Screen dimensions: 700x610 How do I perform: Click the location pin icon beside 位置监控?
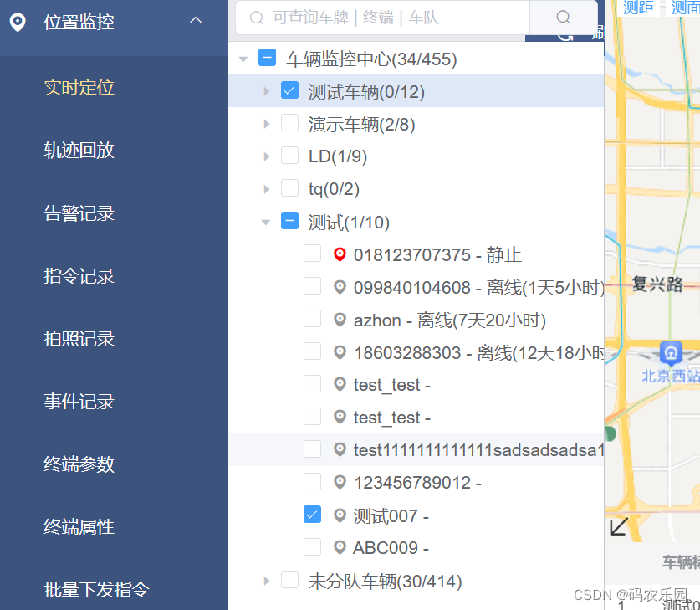point(18,22)
